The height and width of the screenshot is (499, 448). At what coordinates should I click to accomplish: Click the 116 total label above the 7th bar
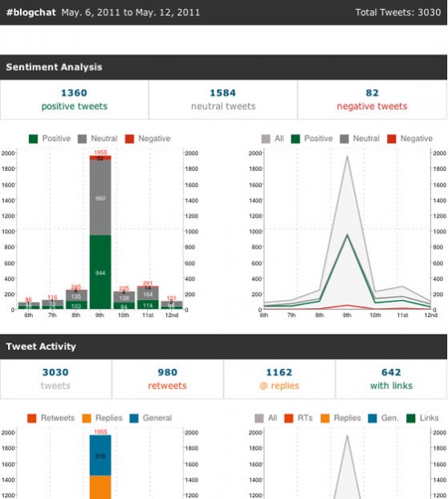[52, 298]
